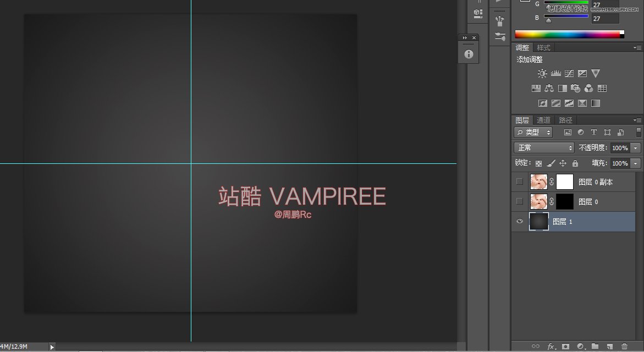Toggle lock transparent pixels
The width and height of the screenshot is (644, 352).
click(x=538, y=163)
